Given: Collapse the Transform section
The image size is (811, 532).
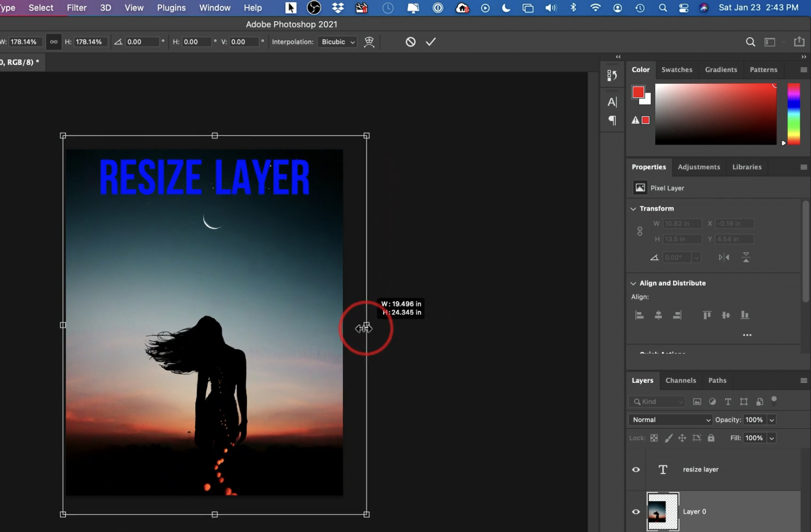Looking at the screenshot, I should [x=633, y=209].
